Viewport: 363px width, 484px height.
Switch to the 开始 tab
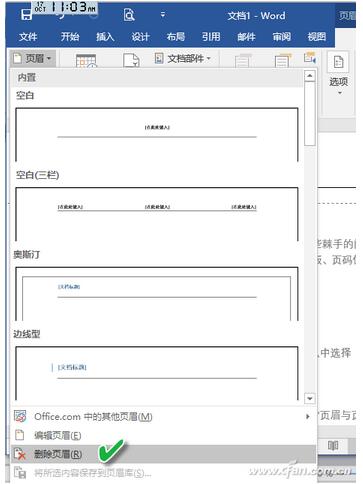pos(70,37)
